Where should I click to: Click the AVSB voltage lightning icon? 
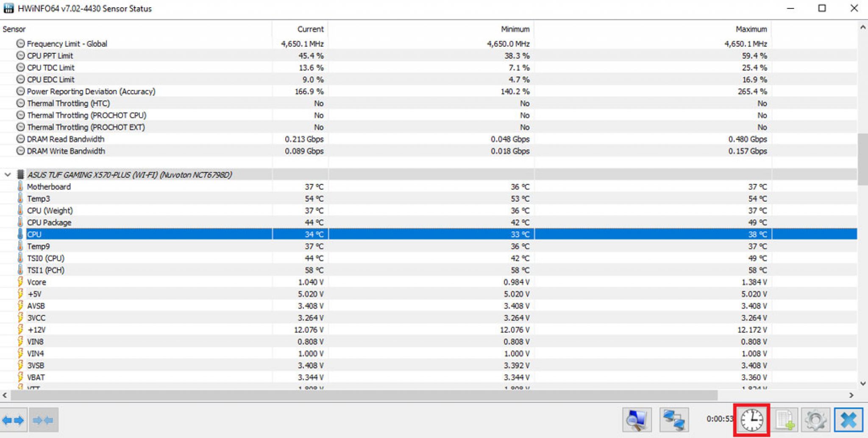coord(20,306)
